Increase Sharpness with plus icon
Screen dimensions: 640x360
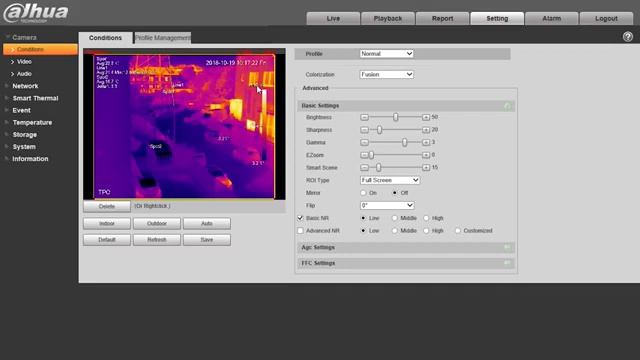point(426,130)
